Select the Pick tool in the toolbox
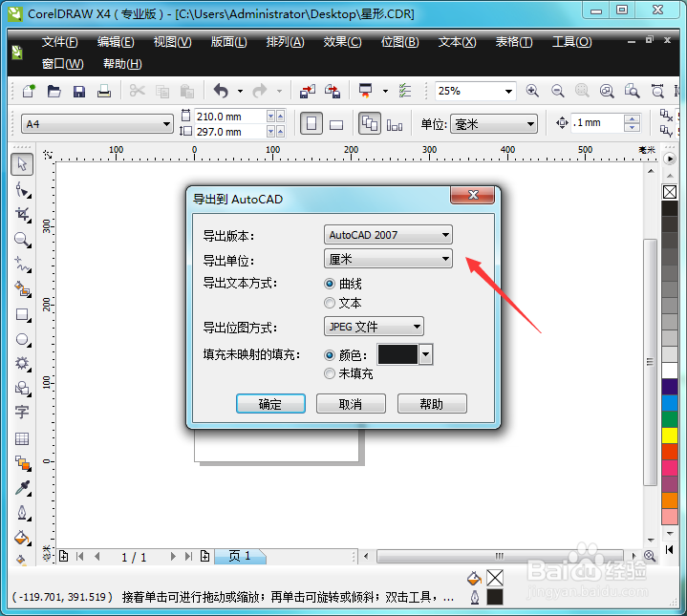 tap(22, 164)
